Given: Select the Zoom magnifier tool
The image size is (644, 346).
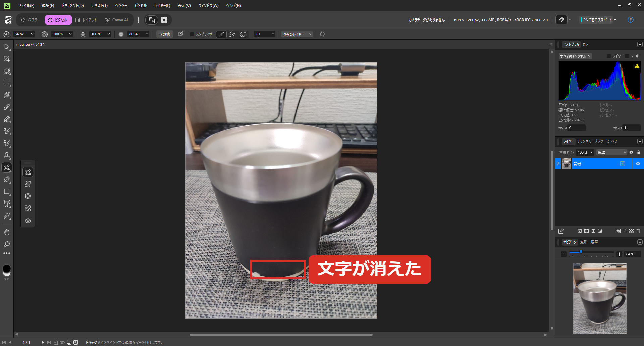Looking at the screenshot, I should (x=7, y=244).
